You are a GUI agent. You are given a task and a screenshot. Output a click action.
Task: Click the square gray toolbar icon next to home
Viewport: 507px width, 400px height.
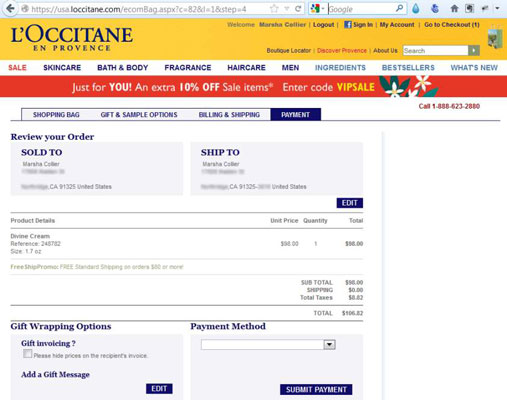click(469, 8)
